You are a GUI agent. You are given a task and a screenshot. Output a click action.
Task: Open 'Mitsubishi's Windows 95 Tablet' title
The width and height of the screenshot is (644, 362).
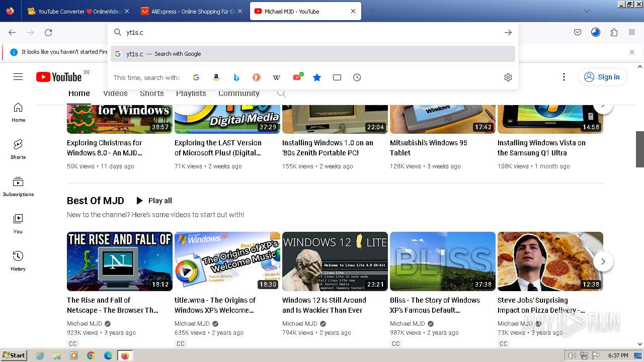429,148
